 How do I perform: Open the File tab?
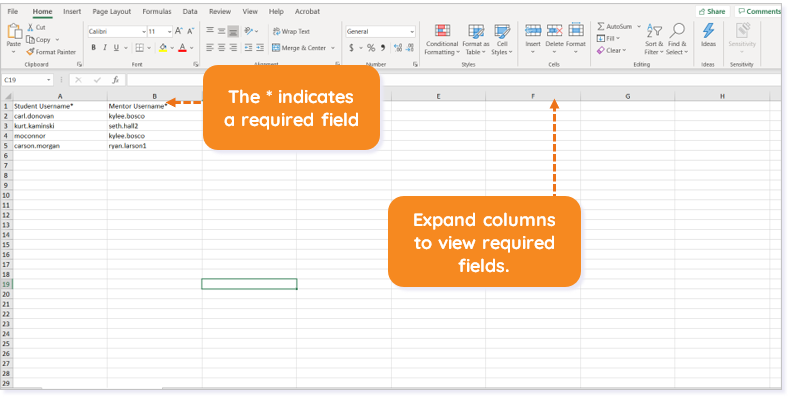tap(13, 11)
